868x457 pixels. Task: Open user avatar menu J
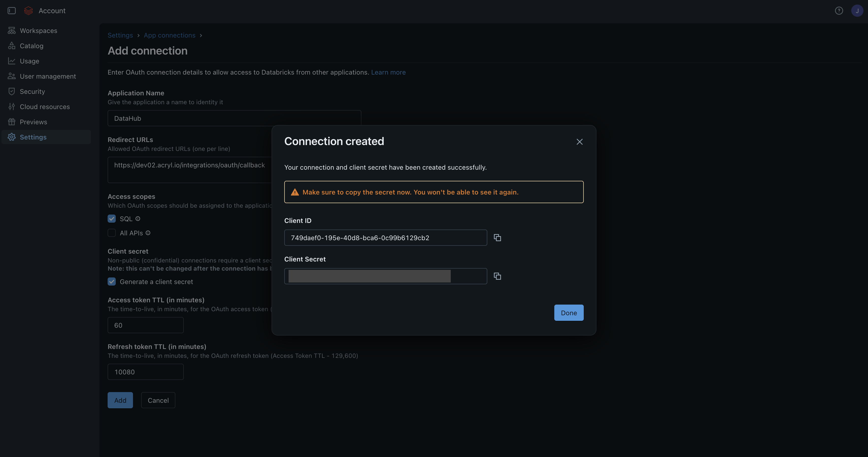(857, 11)
